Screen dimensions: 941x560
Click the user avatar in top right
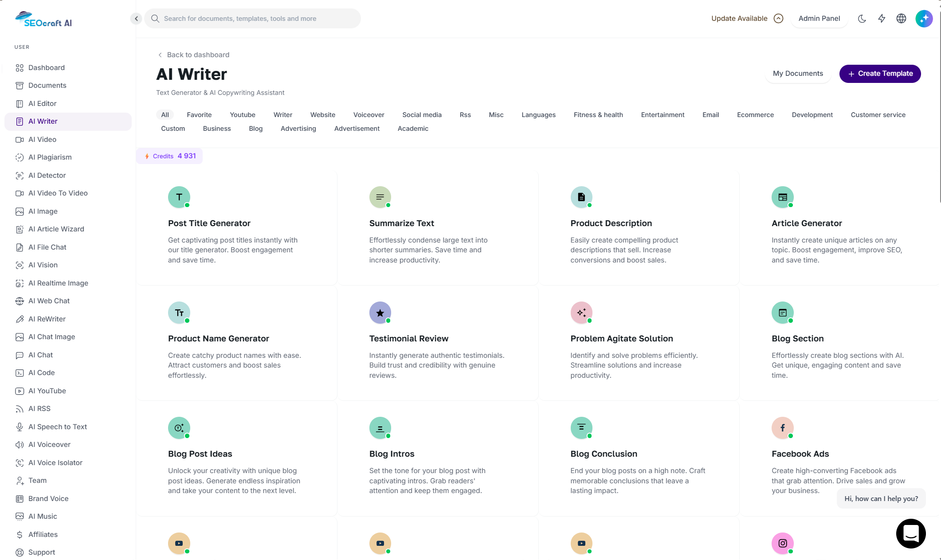[924, 19]
